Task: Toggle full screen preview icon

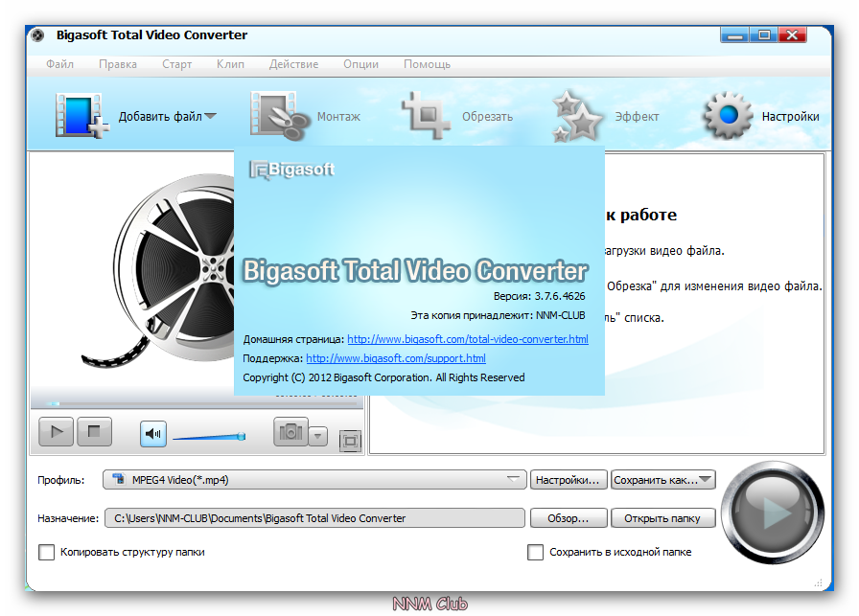Action: pyautogui.click(x=351, y=441)
